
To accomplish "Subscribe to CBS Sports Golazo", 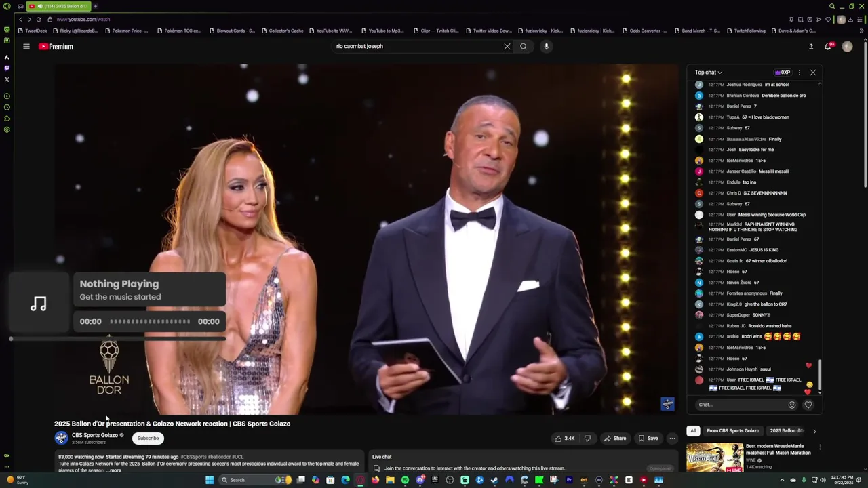I will pyautogui.click(x=148, y=439).
